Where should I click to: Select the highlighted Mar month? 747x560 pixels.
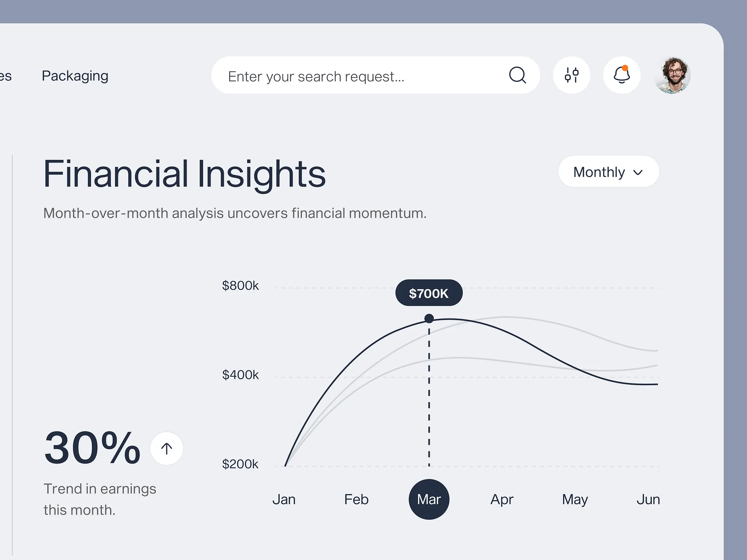point(429,499)
